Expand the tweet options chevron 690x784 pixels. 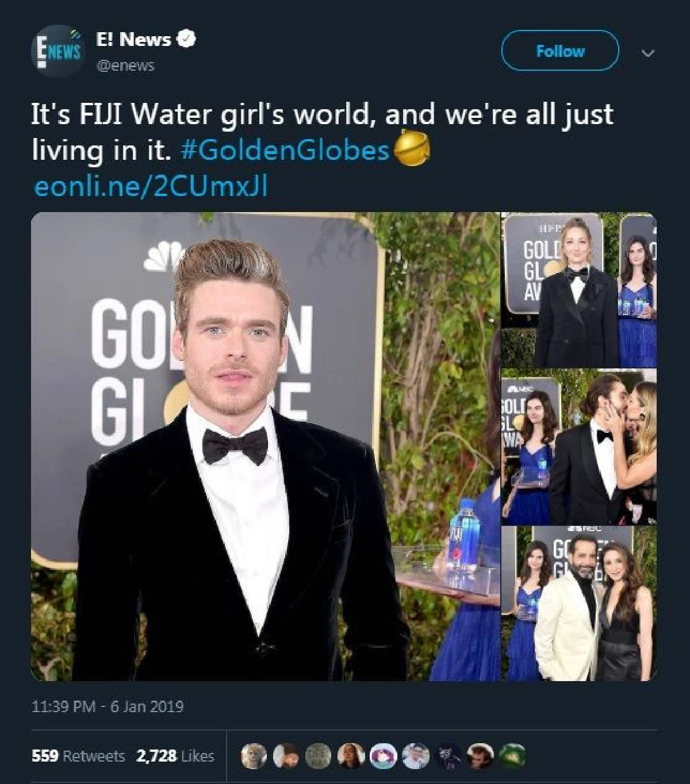[648, 53]
